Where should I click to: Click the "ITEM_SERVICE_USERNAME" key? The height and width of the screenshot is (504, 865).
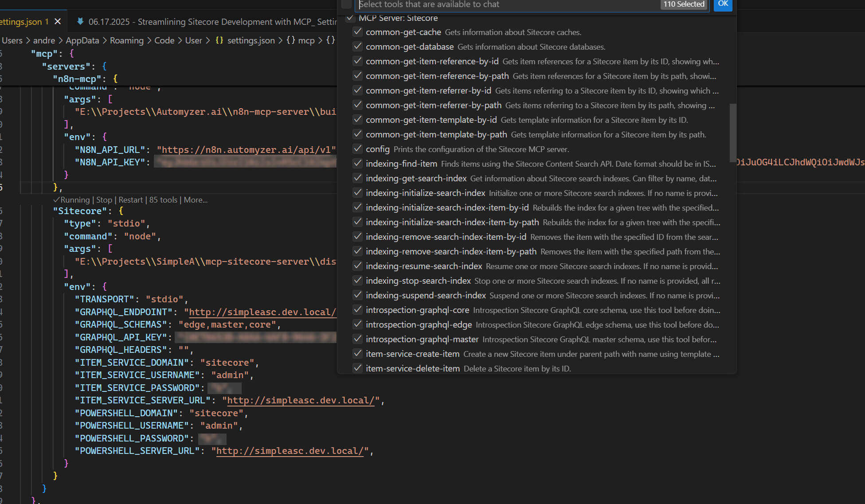[137, 375]
